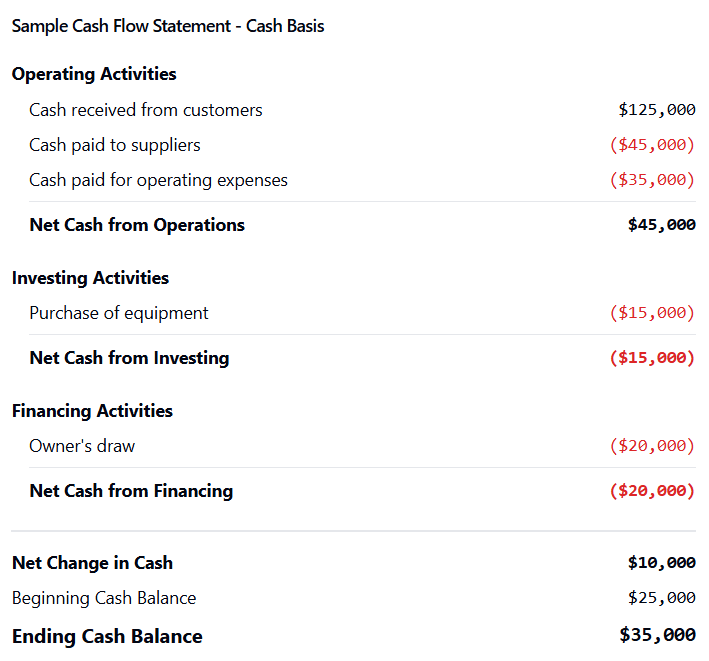Click the $125,000 customer receipts amount
The height and width of the screenshot is (661, 709).
656,110
